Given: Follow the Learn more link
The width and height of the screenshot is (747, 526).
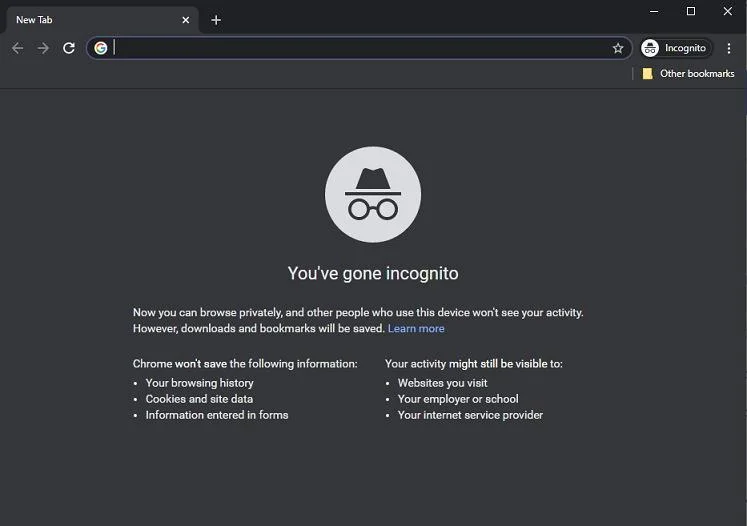Looking at the screenshot, I should [416, 328].
